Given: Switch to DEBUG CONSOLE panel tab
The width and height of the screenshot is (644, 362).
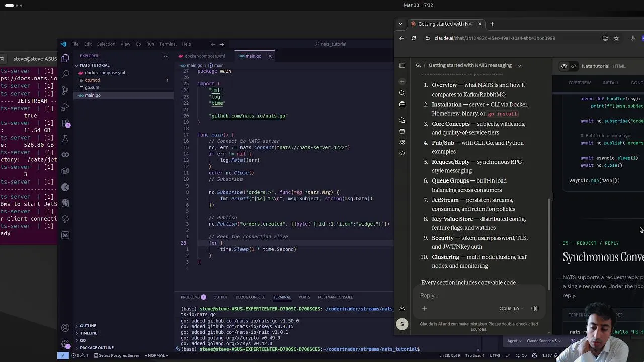Looking at the screenshot, I should pyautogui.click(x=250, y=297).
